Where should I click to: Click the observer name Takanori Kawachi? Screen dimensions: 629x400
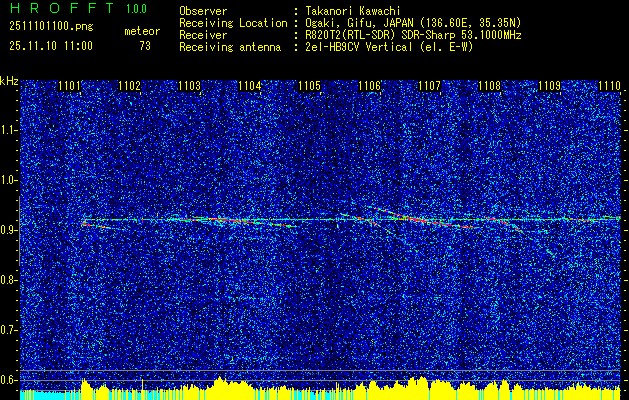353,11
